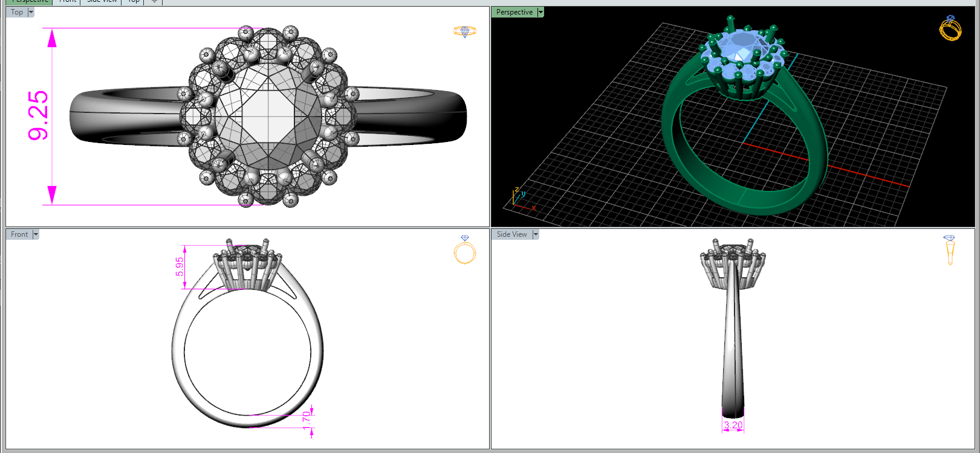Click the Perspective viewport title label

(514, 12)
